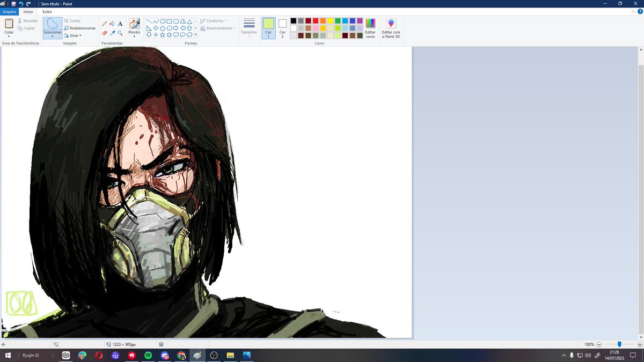This screenshot has width=644, height=362.
Task: Click the Copiar button
Action: 26,28
